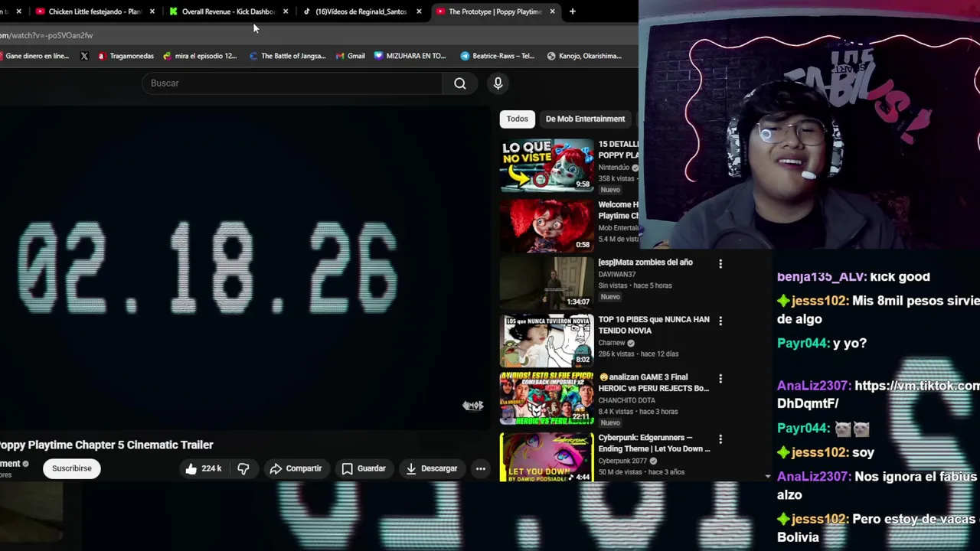Switch to the Vídeos de Reginald_Santos tab
980x551 pixels.
click(355, 11)
